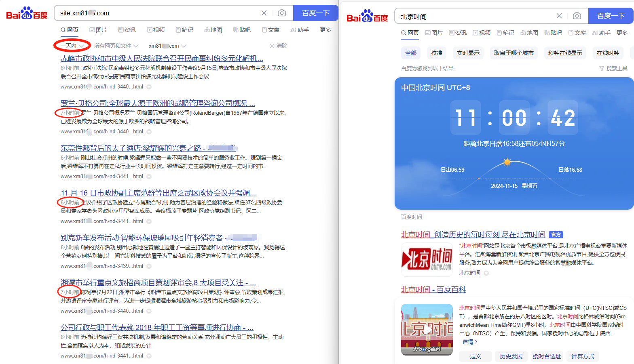Click the 历史发展 section button
The image size is (634, 364).
click(511, 356)
